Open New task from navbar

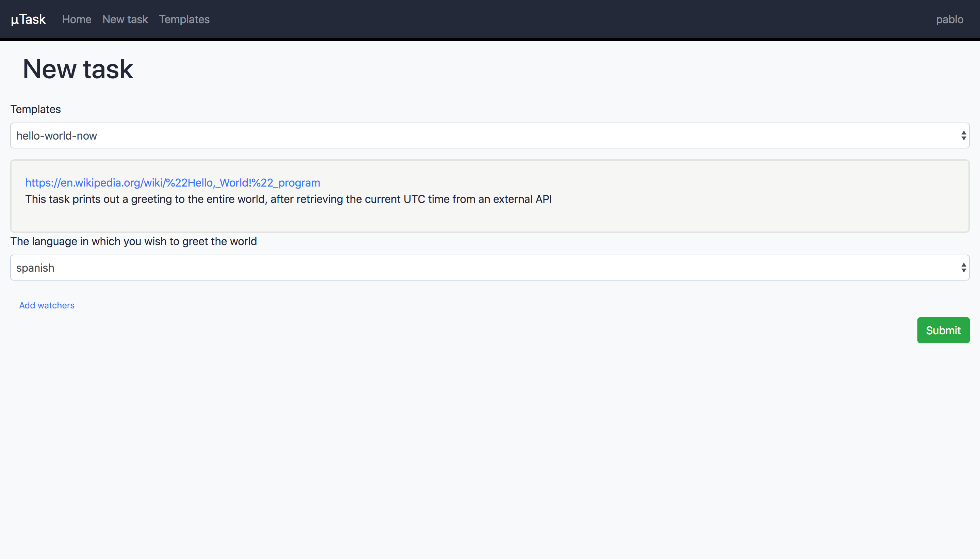click(125, 19)
